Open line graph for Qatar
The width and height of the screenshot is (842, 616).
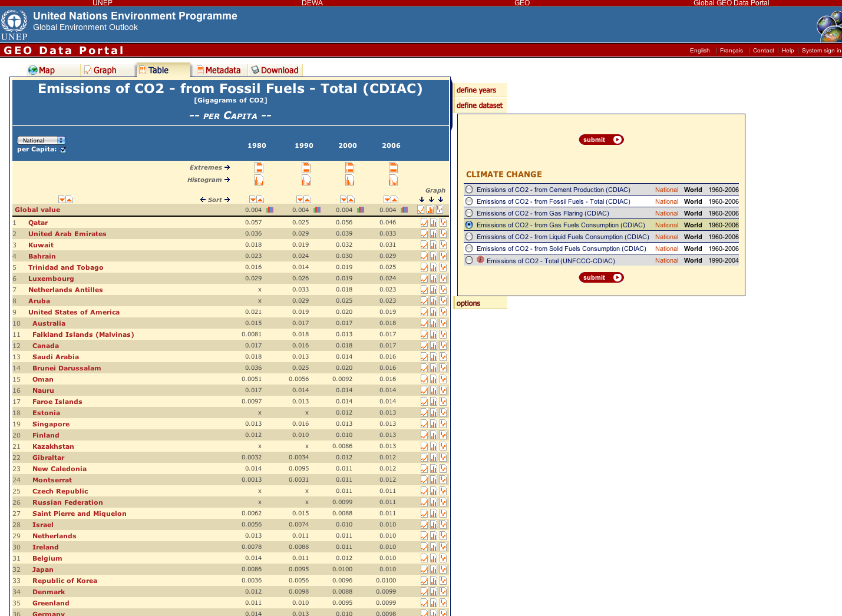click(x=424, y=223)
